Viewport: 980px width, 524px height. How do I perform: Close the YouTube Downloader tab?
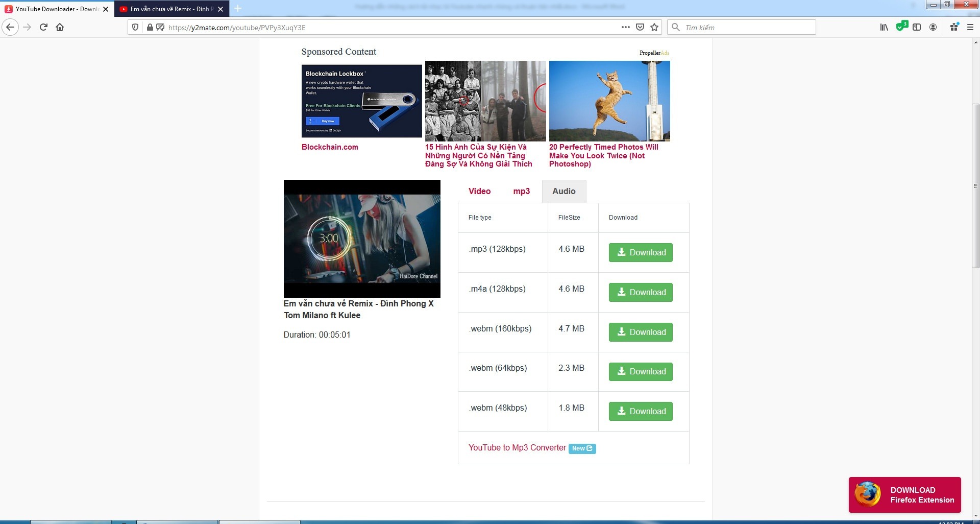pos(106,9)
